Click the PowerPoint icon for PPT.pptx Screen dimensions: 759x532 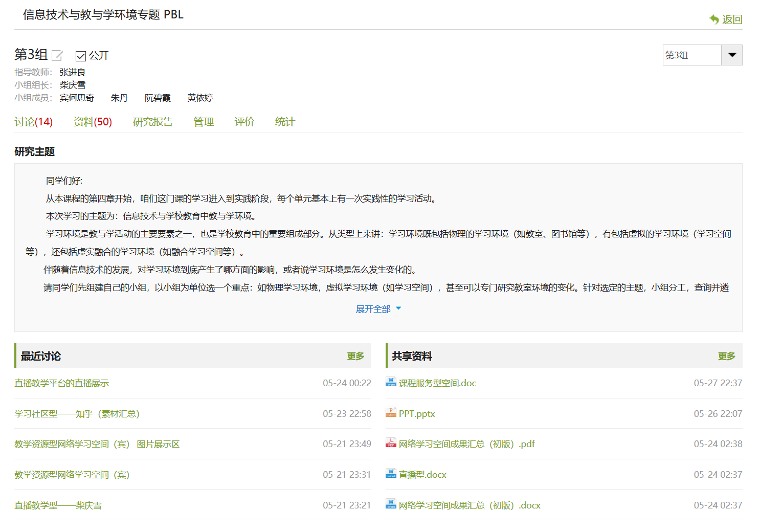391,413
